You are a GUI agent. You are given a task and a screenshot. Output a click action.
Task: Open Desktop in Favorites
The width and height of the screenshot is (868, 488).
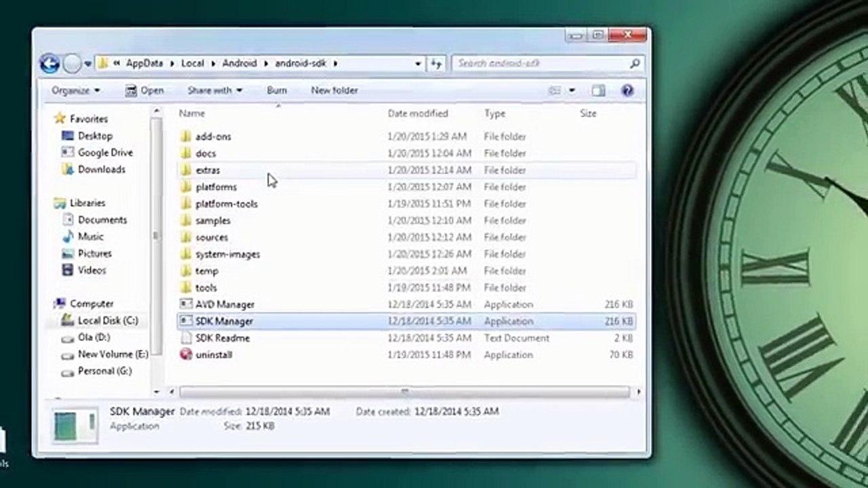(x=95, y=136)
